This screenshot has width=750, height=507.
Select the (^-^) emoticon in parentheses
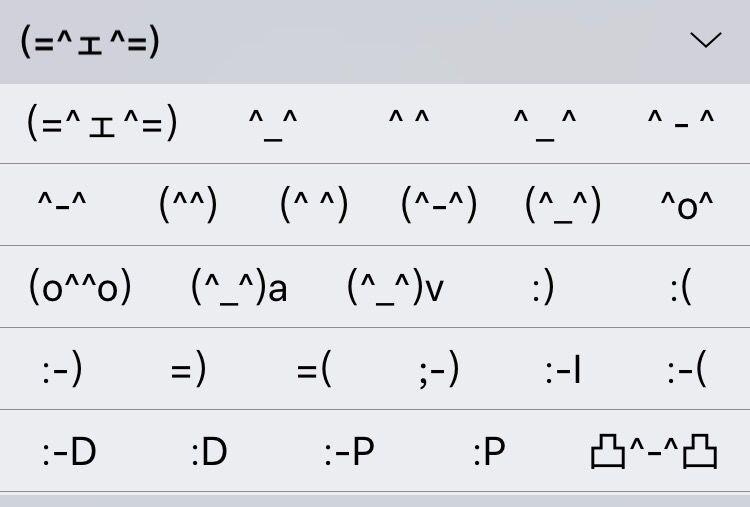(x=439, y=206)
